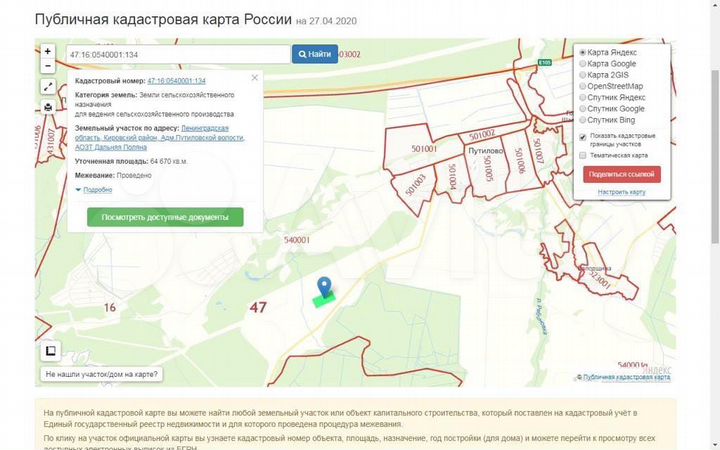This screenshot has height=450, width=720.
Task: Select Карта Яндекс radio option
Action: (x=583, y=52)
